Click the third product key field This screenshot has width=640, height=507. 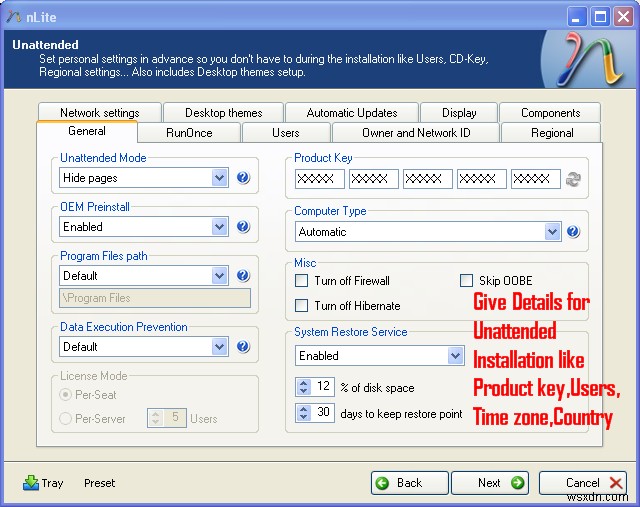click(x=428, y=179)
